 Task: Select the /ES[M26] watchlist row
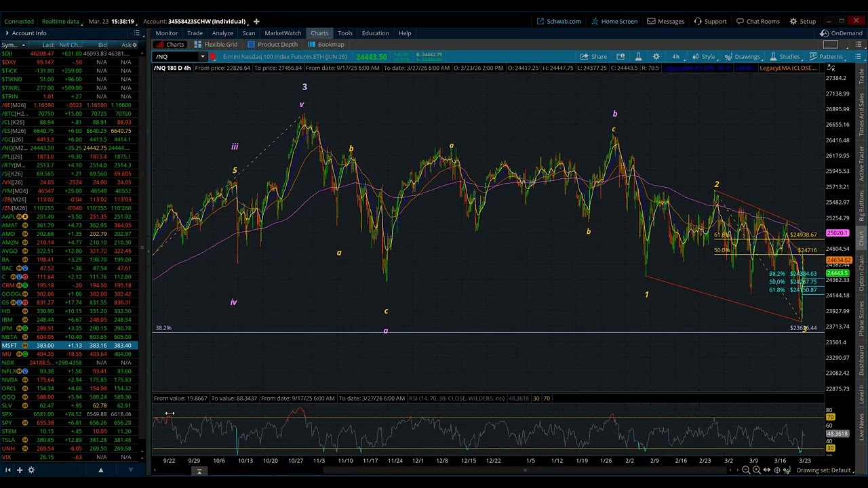pyautogui.click(x=69, y=131)
